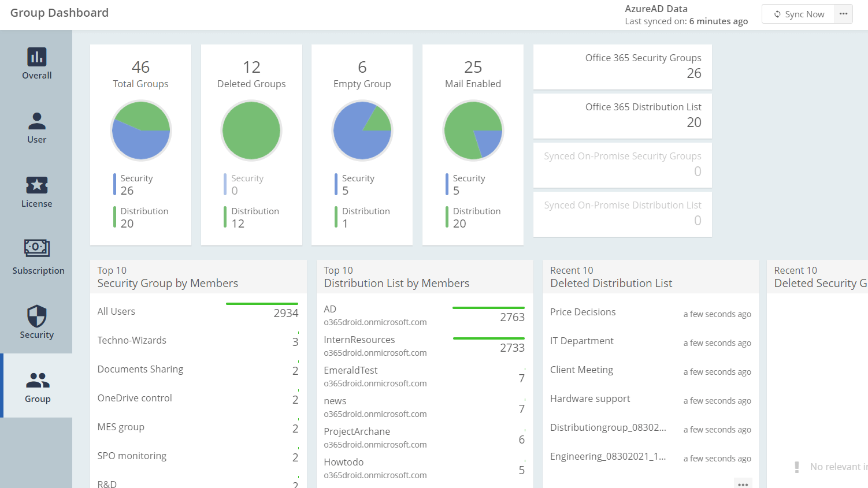Image resolution: width=868 pixels, height=488 pixels.
Task: Click the Mail Enabled pie chart
Action: pyautogui.click(x=473, y=131)
